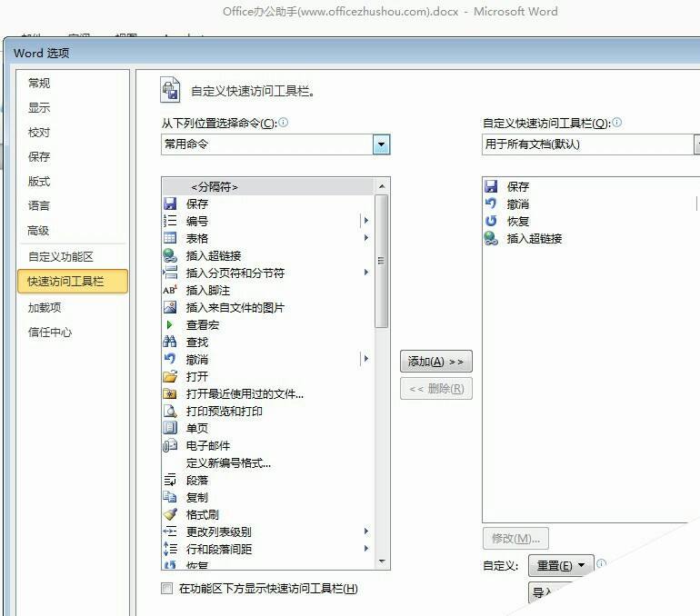Click info icon beside 自定义快速访问工具栏(Q)
The height and width of the screenshot is (616, 700).
coord(617,123)
